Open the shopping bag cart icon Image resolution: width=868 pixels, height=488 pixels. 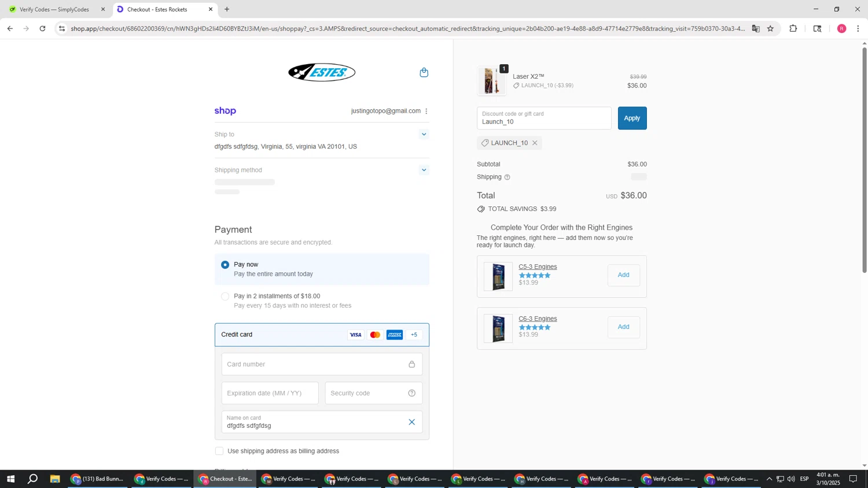point(424,72)
